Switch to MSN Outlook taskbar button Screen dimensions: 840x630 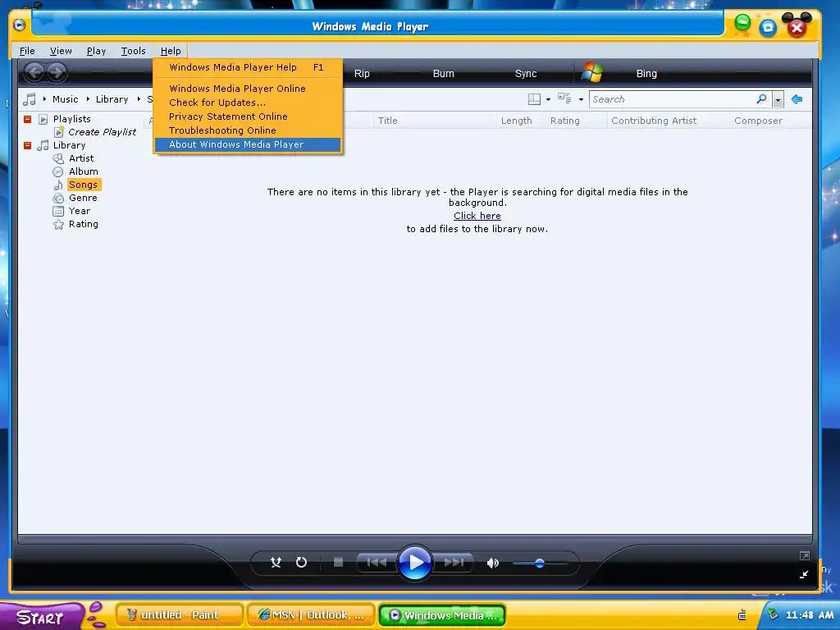[311, 615]
